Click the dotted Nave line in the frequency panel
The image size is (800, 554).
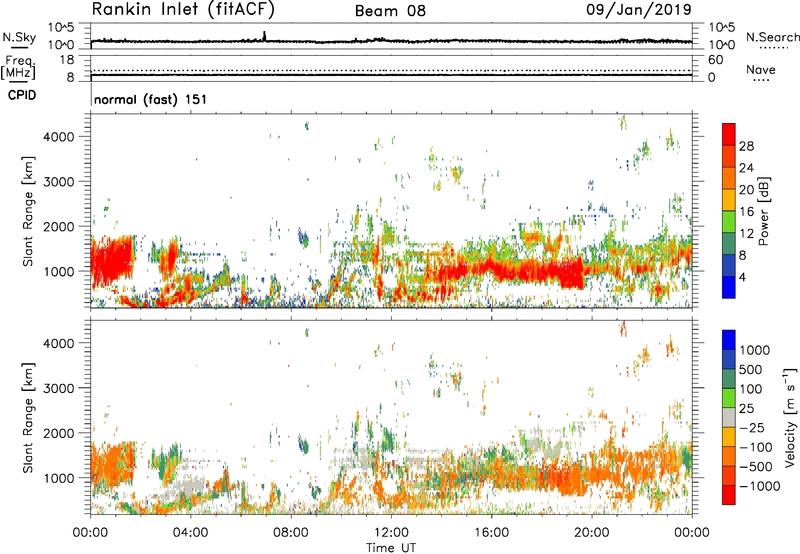tap(391, 70)
